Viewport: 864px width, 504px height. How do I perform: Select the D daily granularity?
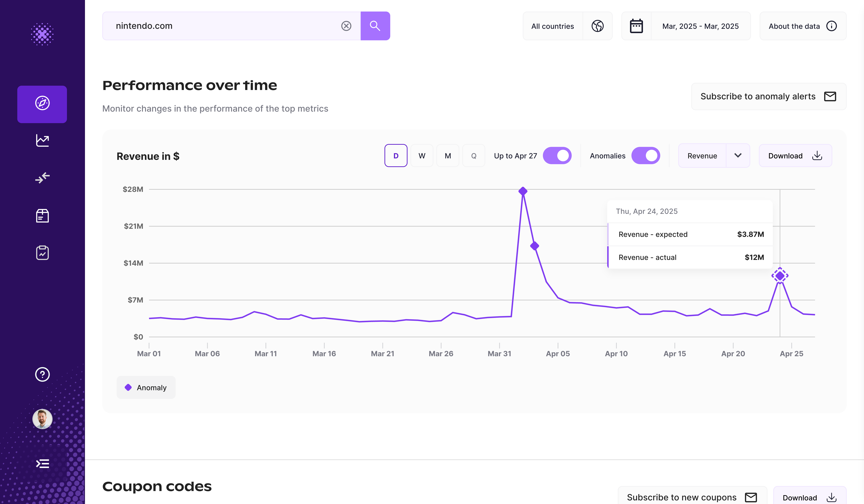coord(396,156)
